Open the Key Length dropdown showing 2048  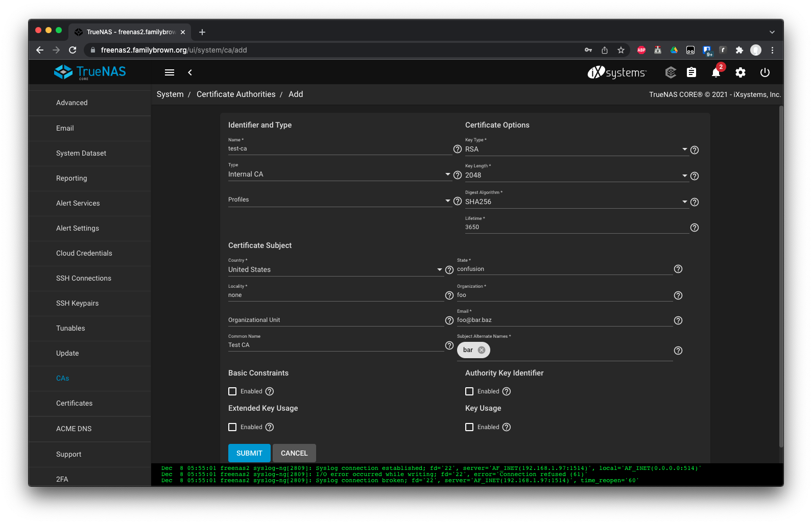tap(577, 176)
